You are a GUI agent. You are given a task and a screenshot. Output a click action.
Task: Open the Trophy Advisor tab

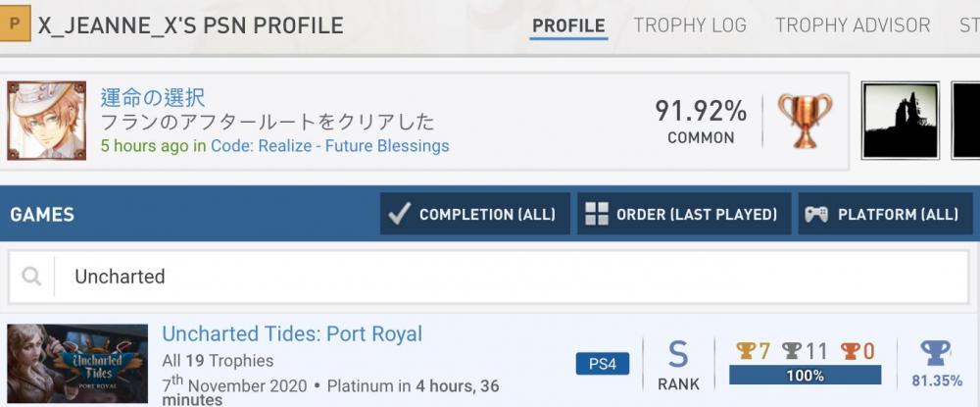pos(853,25)
